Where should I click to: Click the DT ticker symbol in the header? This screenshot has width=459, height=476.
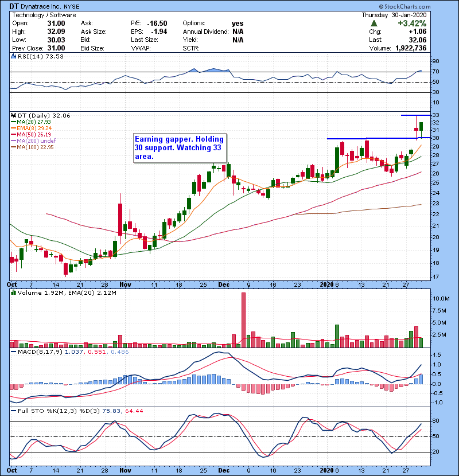(x=14, y=6)
